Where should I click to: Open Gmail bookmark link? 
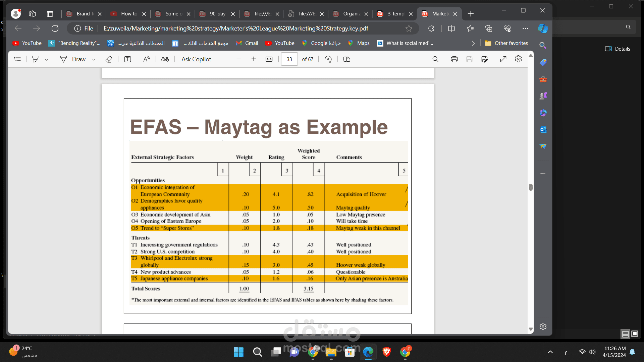pos(247,43)
